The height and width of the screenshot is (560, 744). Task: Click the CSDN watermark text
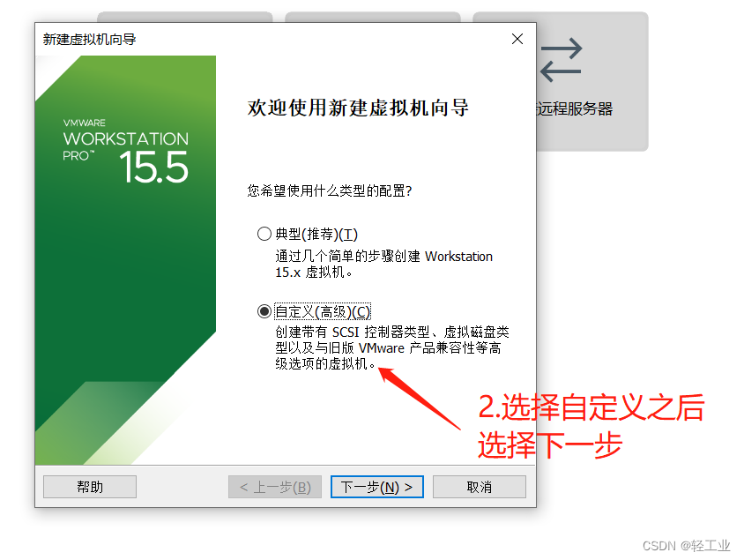(x=686, y=546)
